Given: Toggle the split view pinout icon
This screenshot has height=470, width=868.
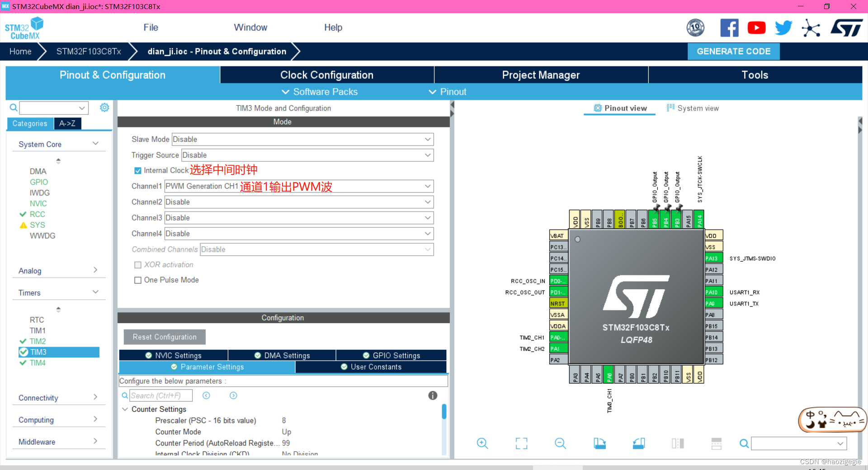Looking at the screenshot, I should tap(678, 443).
